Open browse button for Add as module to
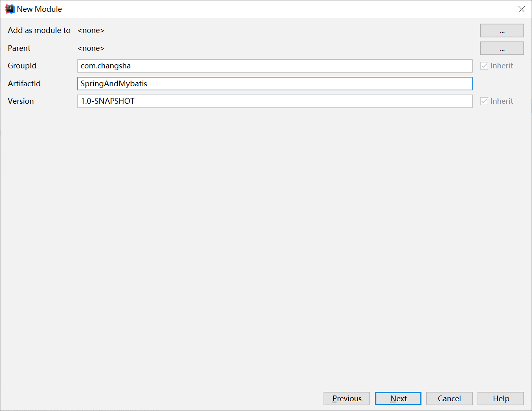The height and width of the screenshot is (411, 532). point(502,31)
